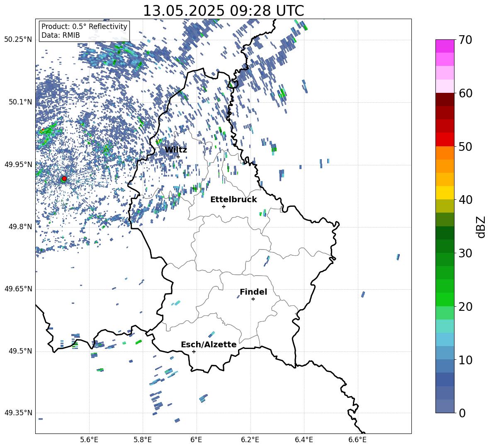Click the orange band just below 50
Viewport: 491px width, 448px height.
pyautogui.click(x=445, y=153)
